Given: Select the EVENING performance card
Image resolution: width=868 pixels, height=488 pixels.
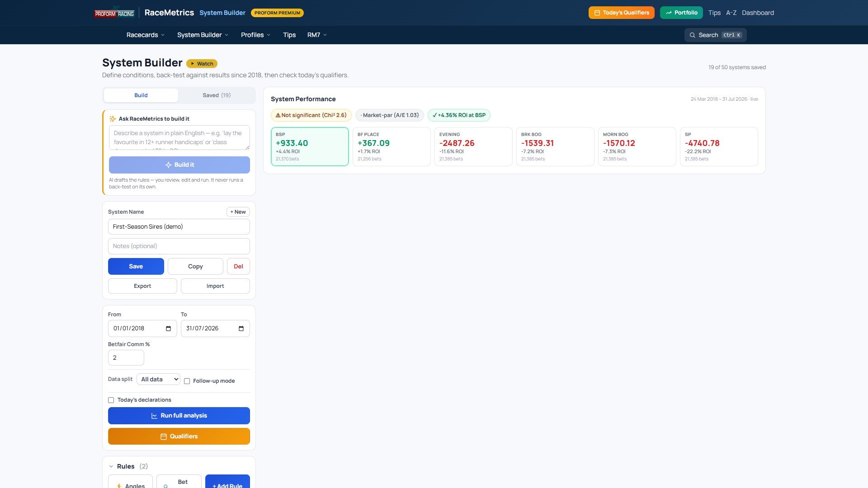Looking at the screenshot, I should pos(473,146).
